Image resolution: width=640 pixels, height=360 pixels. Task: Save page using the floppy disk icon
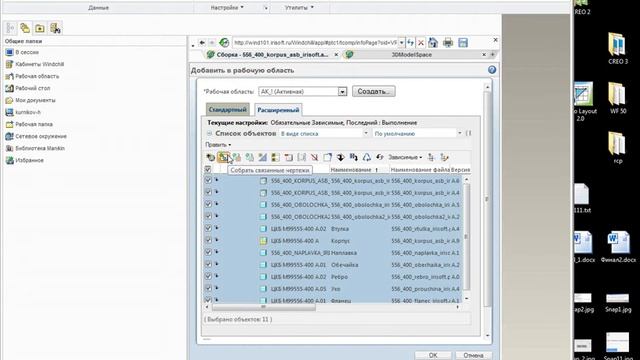click(463, 42)
